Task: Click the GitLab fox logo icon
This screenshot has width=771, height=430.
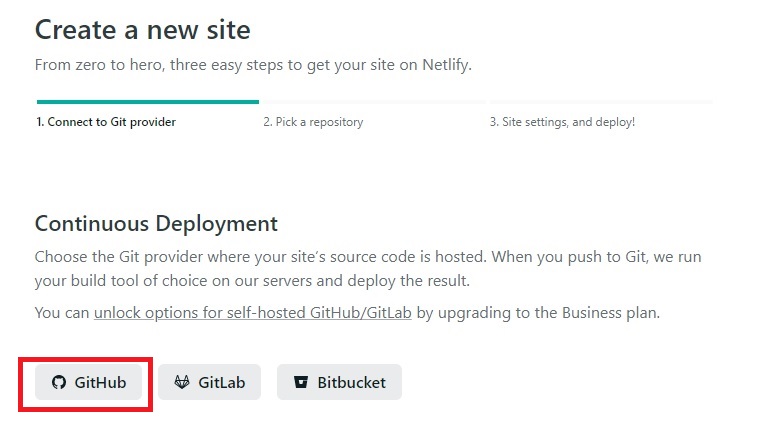Action: 182,382
